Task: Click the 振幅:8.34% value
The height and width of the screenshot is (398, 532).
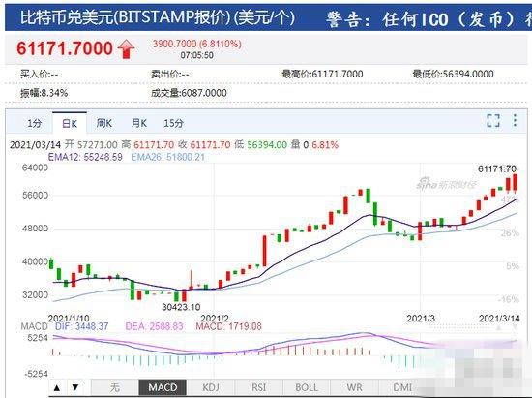Action: tap(44, 93)
